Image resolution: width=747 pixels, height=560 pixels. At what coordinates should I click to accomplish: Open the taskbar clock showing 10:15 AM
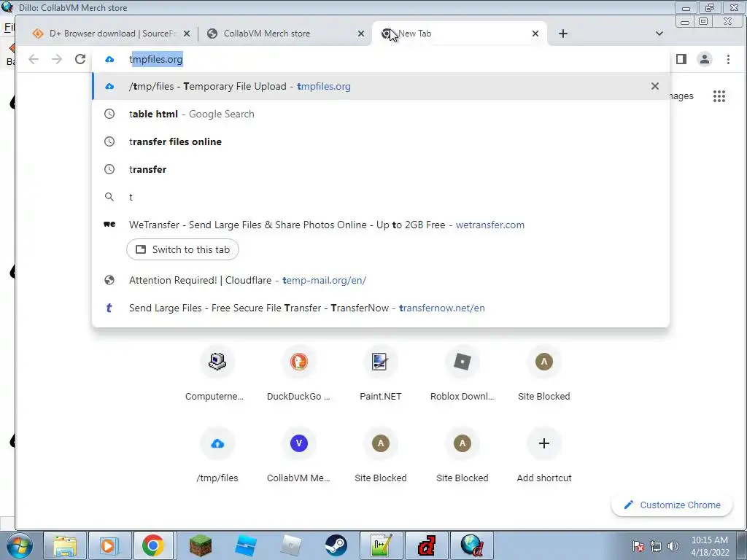(x=710, y=546)
